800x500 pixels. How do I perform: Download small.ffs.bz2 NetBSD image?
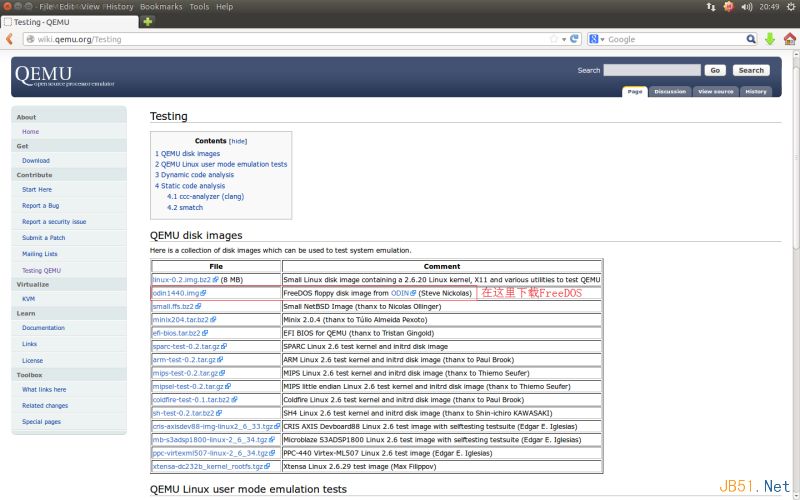point(177,306)
